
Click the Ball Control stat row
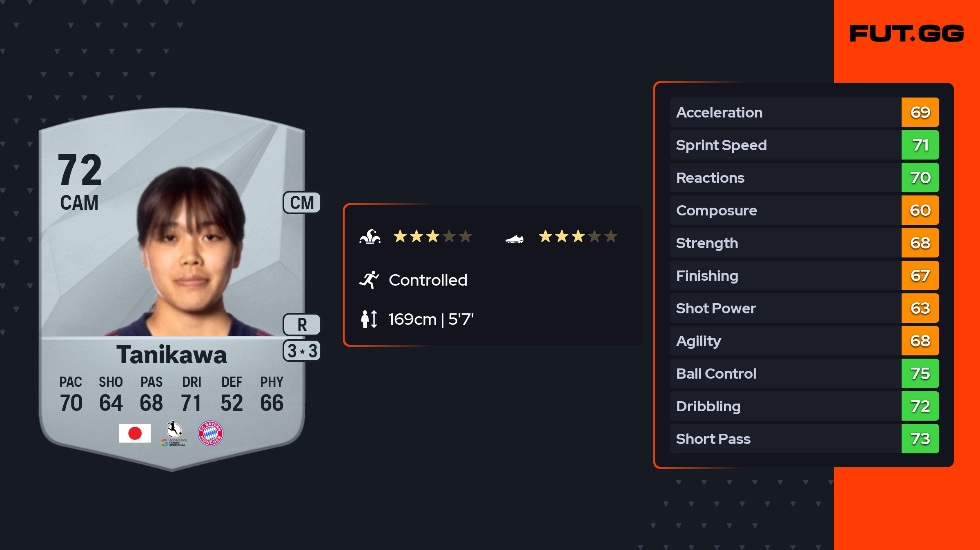(x=785, y=373)
